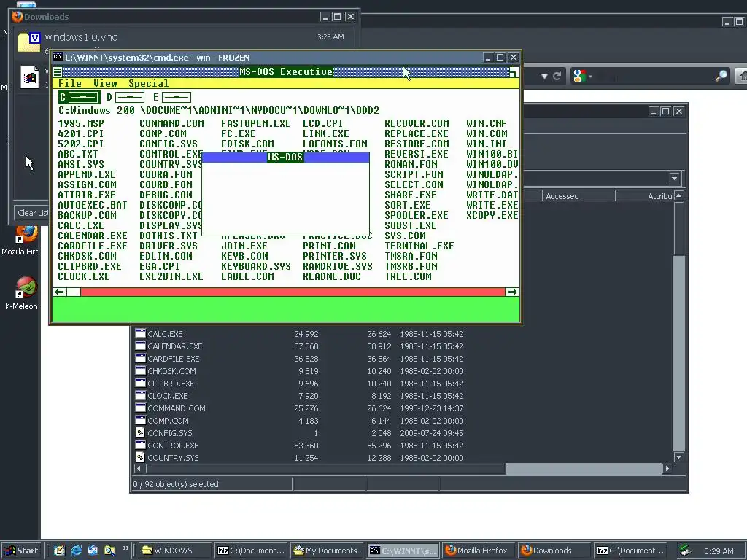Select CLOCK.EXE in MS-DOS Executive
Viewport: 747px width, 560px height.
point(84,276)
